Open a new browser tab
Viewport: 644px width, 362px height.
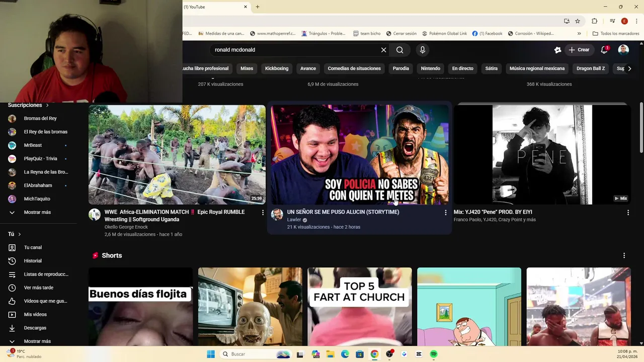pyautogui.click(x=257, y=7)
